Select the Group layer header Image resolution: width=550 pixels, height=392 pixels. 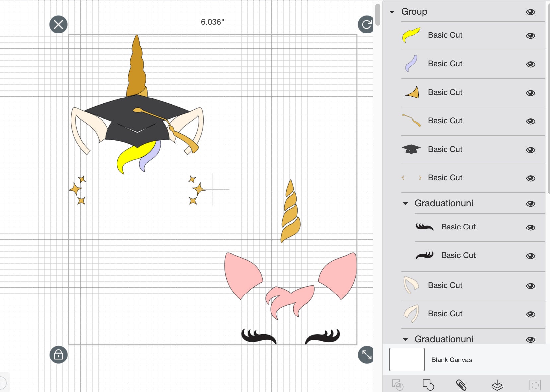414,12
